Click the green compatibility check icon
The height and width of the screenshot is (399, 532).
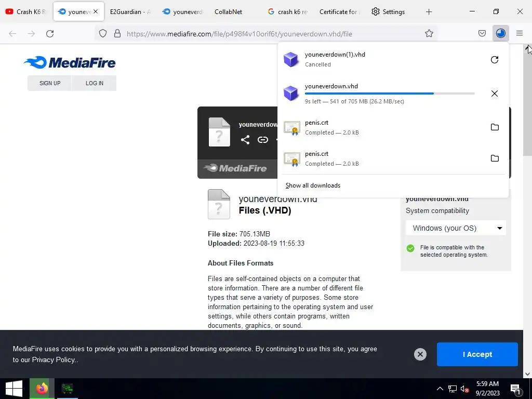click(x=410, y=248)
